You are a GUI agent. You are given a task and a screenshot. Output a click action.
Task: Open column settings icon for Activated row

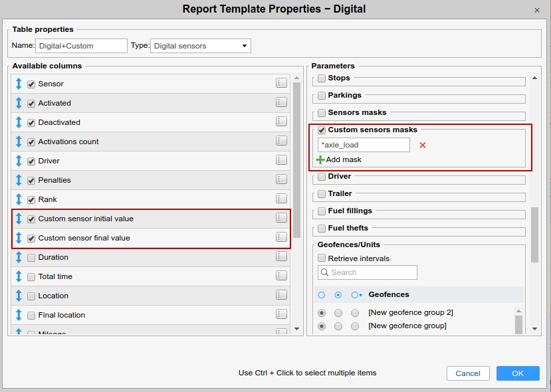click(x=281, y=103)
